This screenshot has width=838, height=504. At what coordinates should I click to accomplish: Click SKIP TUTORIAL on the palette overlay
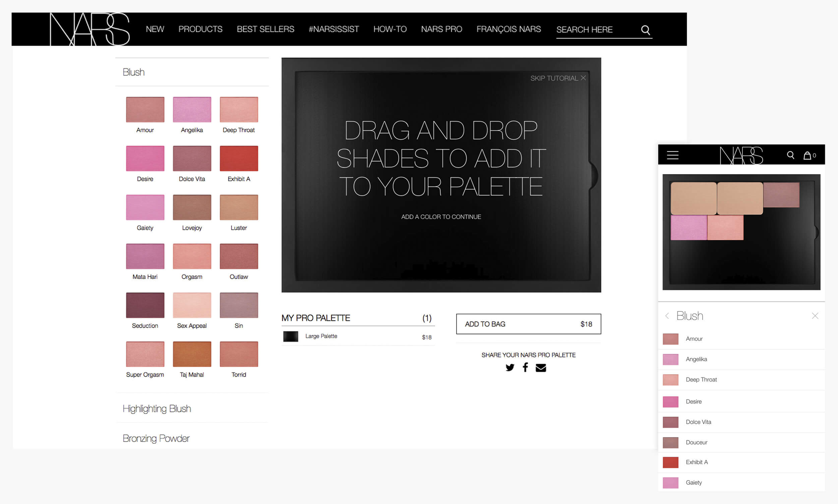coord(557,78)
